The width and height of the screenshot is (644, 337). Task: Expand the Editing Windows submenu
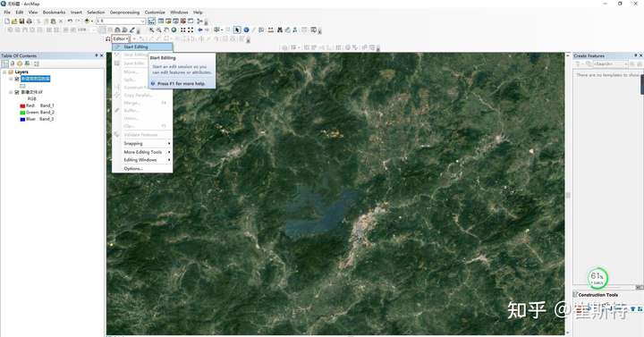[x=142, y=160]
